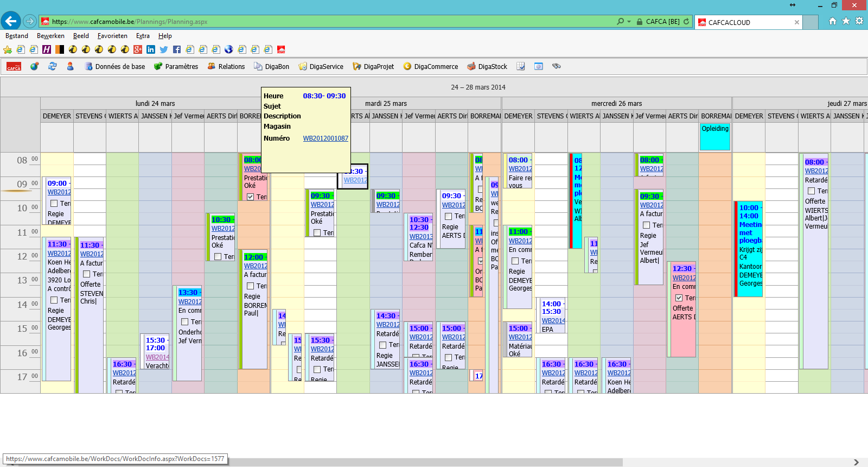Open a new tab beside the CAFCACLOUD tab
868x467 pixels.
(810, 22)
